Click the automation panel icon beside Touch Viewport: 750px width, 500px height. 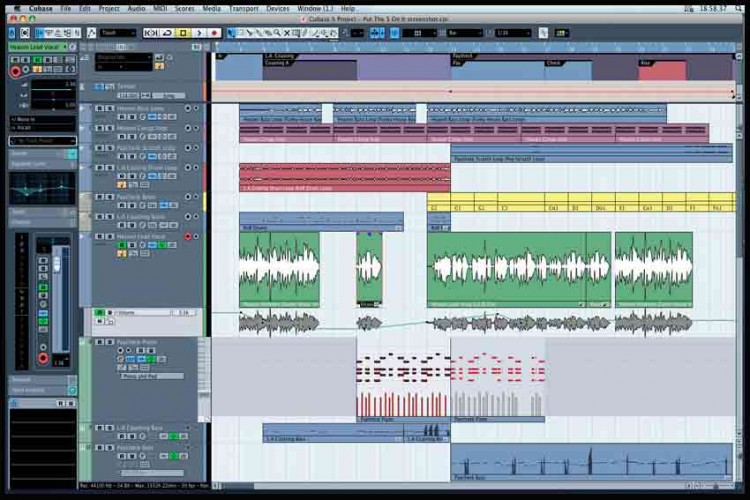coord(91,33)
